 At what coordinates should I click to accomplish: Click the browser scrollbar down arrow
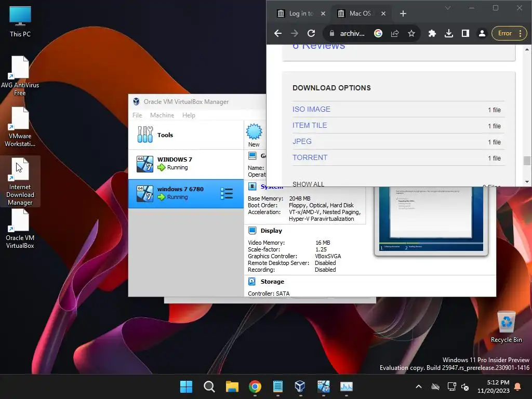[527, 182]
